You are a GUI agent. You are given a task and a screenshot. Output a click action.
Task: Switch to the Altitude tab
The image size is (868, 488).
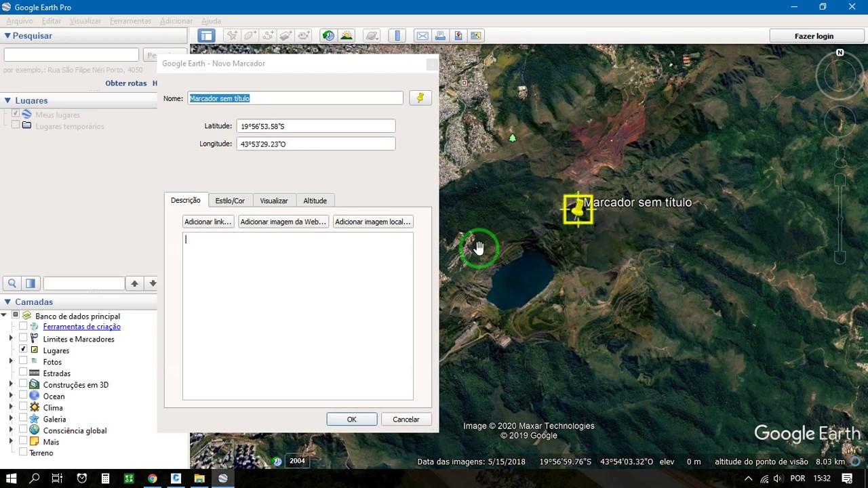tap(315, 201)
